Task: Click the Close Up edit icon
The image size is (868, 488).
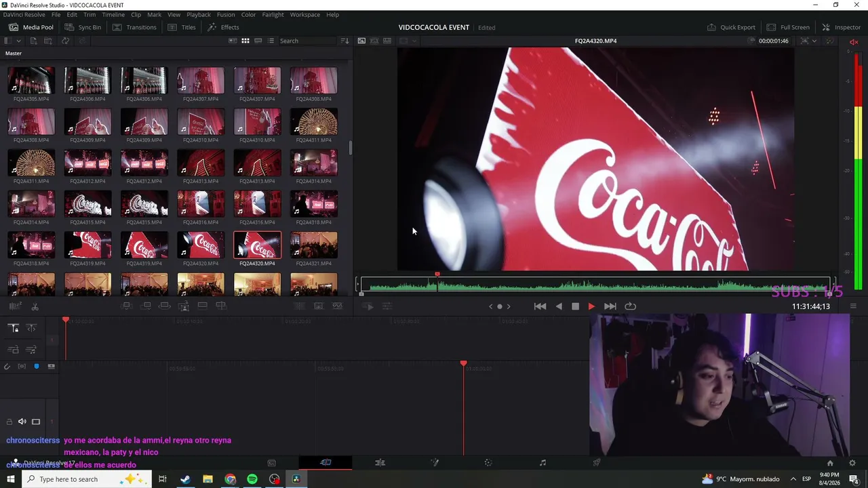Action: click(183, 306)
